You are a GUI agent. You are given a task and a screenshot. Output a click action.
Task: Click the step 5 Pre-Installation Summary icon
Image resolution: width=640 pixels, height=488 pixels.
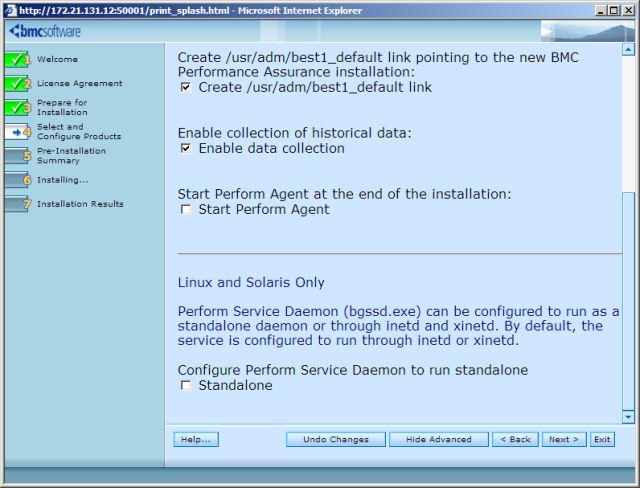click(18, 156)
